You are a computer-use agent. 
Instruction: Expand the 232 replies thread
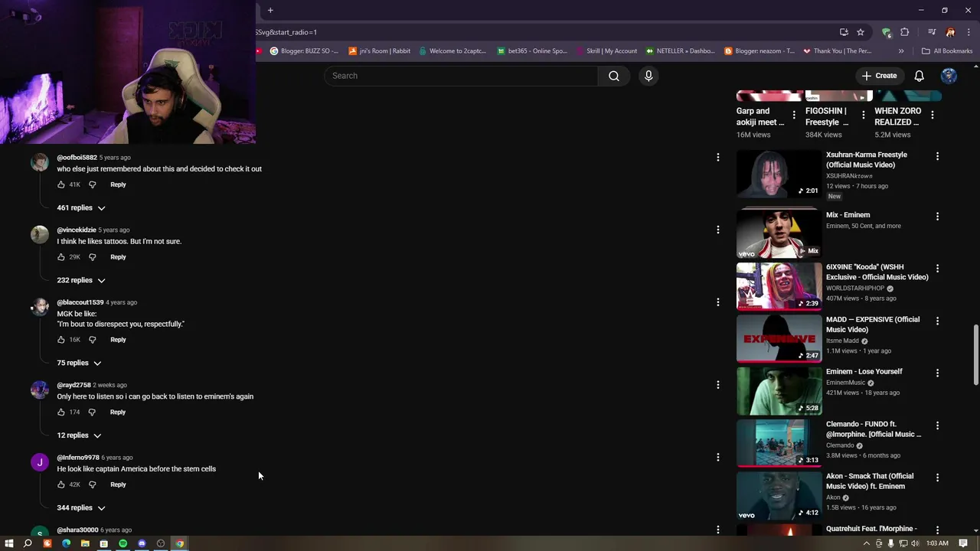click(81, 280)
